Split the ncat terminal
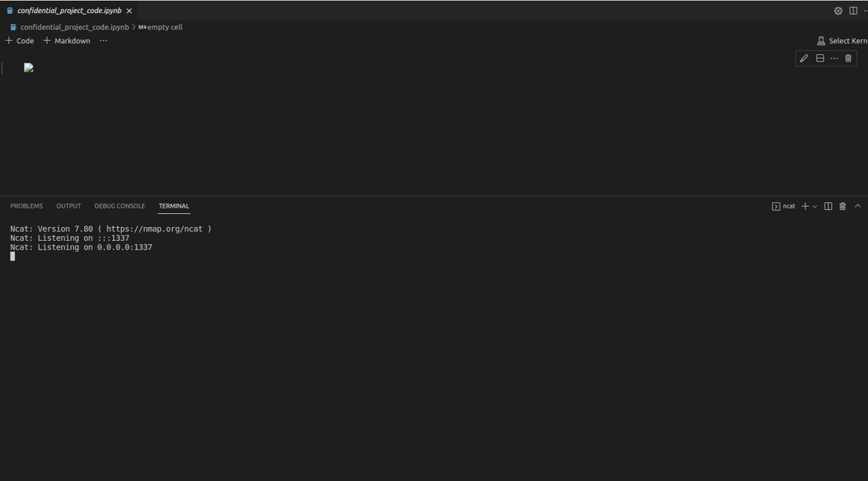The height and width of the screenshot is (481, 868). [x=828, y=206]
